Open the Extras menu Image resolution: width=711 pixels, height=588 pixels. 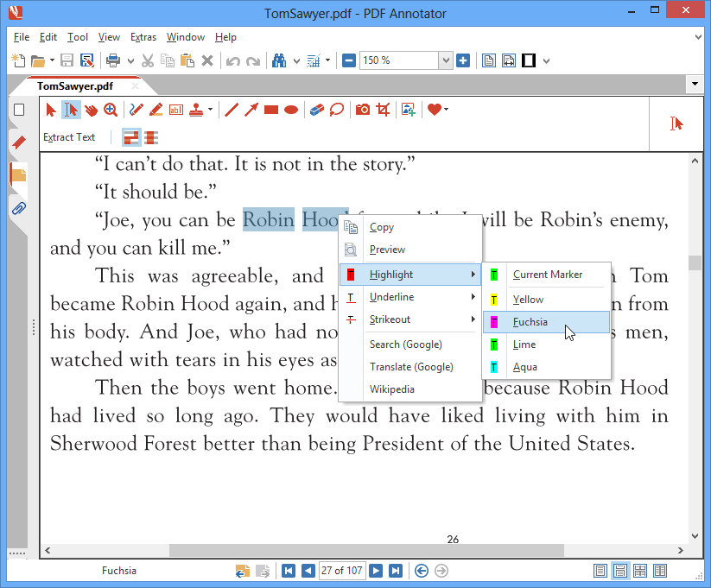pos(143,37)
